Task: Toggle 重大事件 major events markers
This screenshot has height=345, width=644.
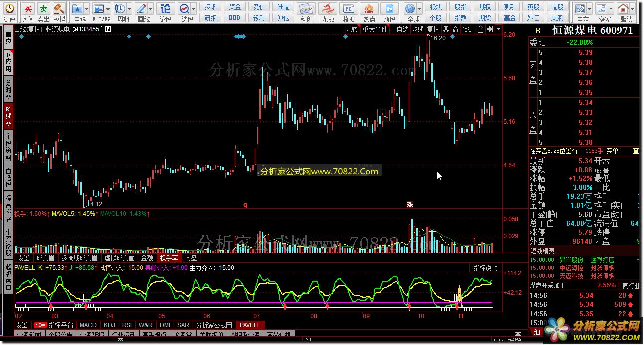Action: pos(375,29)
